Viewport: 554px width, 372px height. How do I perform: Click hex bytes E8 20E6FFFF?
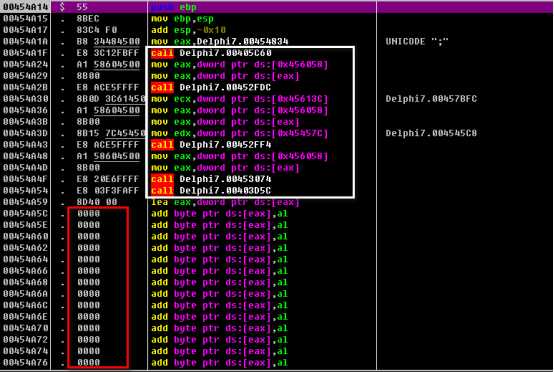click(x=108, y=179)
